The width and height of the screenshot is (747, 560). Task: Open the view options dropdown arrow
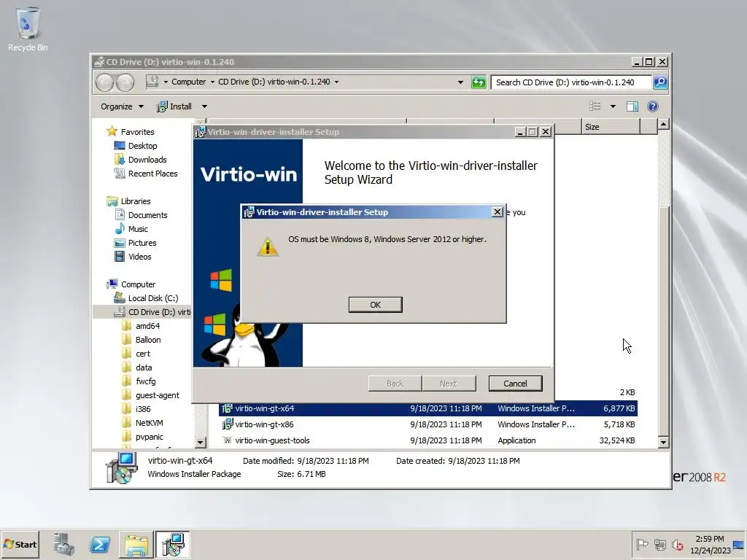[x=613, y=106]
